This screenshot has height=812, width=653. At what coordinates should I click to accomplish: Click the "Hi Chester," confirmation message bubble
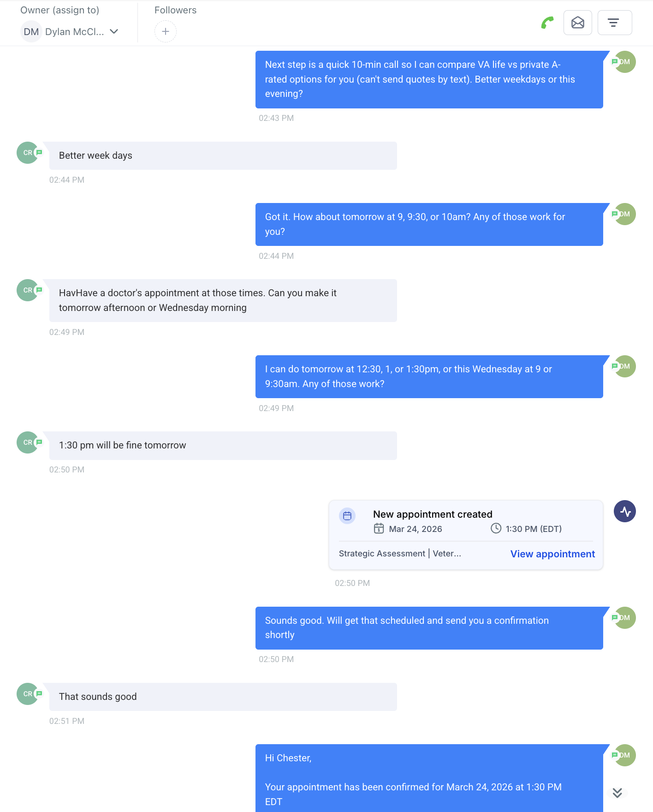(429, 779)
